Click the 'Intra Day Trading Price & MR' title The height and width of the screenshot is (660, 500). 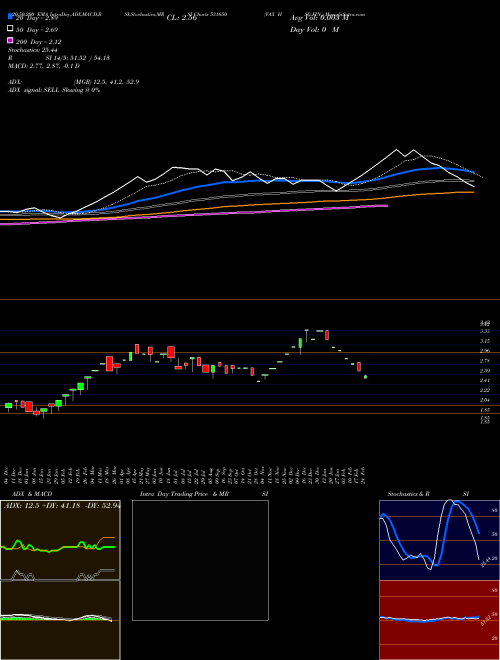click(x=184, y=494)
